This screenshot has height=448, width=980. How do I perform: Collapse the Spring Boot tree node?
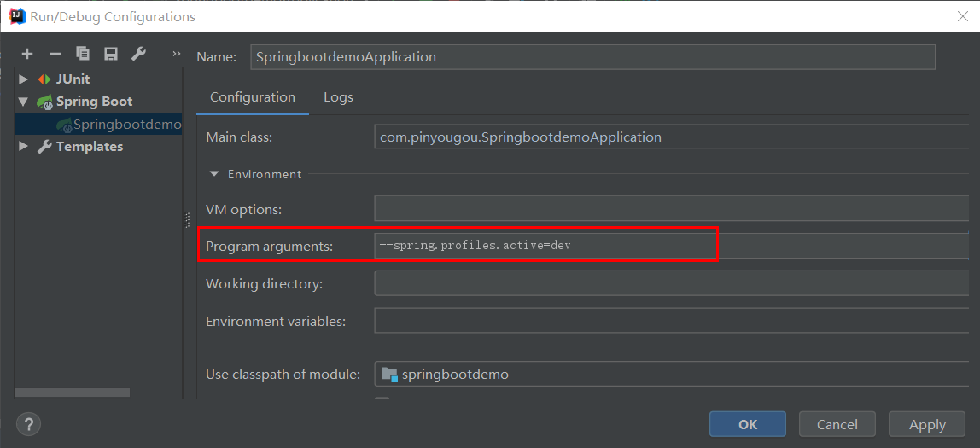point(23,102)
